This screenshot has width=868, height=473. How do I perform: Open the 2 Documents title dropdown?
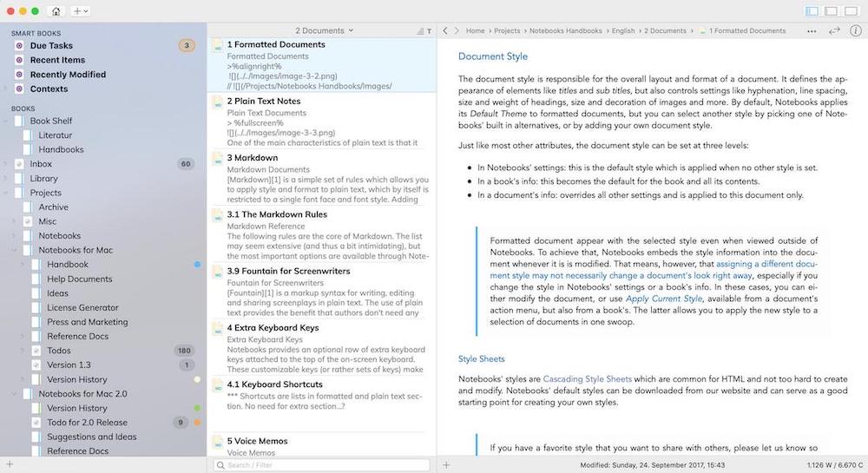(324, 30)
